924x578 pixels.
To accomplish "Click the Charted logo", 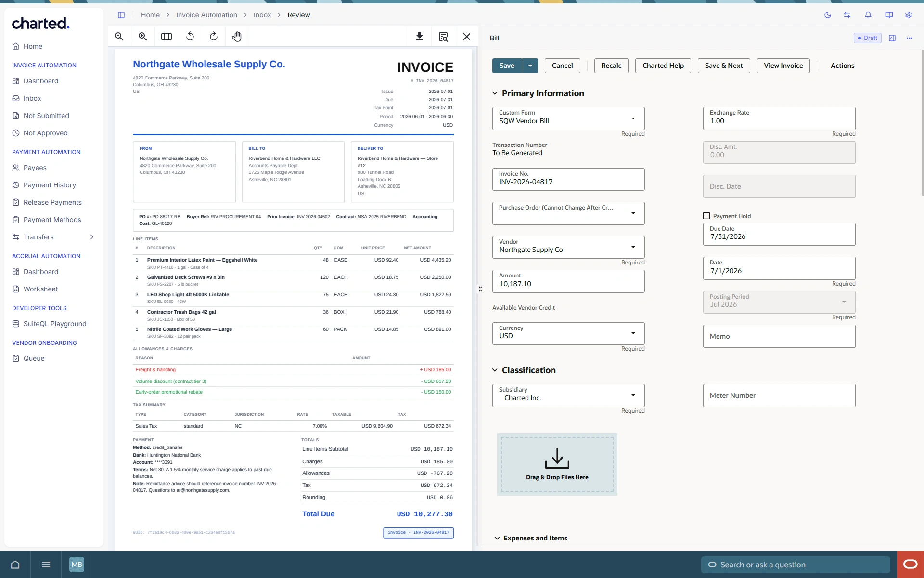I will pos(41,23).
